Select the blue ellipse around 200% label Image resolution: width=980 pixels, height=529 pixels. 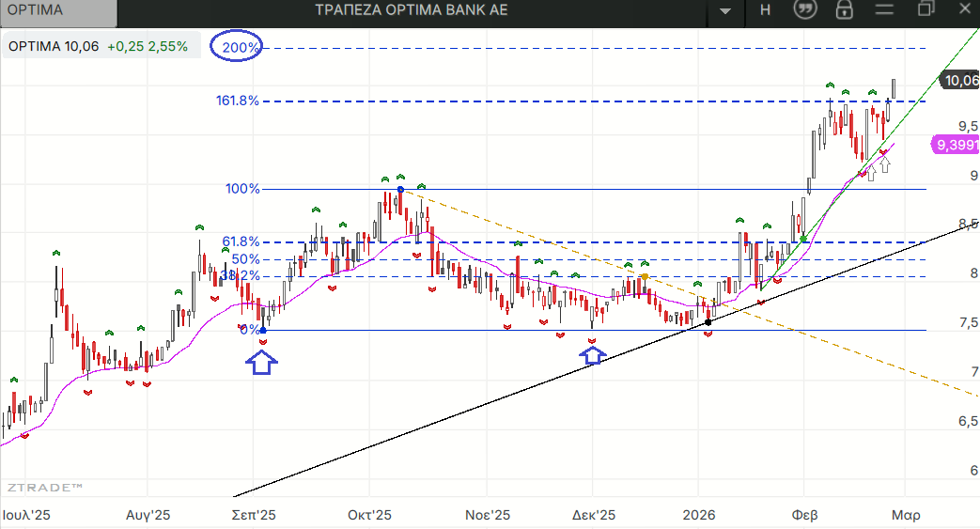tap(236, 46)
